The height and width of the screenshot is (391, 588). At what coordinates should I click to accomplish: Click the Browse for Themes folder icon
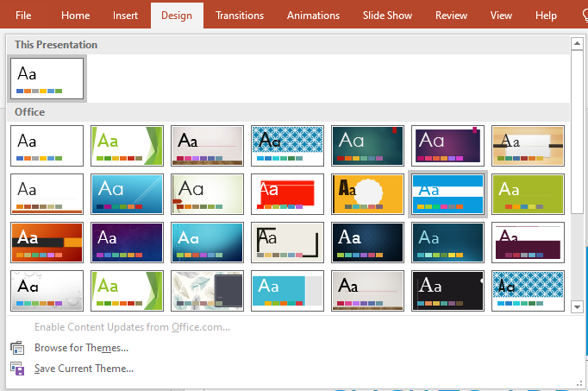(x=17, y=348)
